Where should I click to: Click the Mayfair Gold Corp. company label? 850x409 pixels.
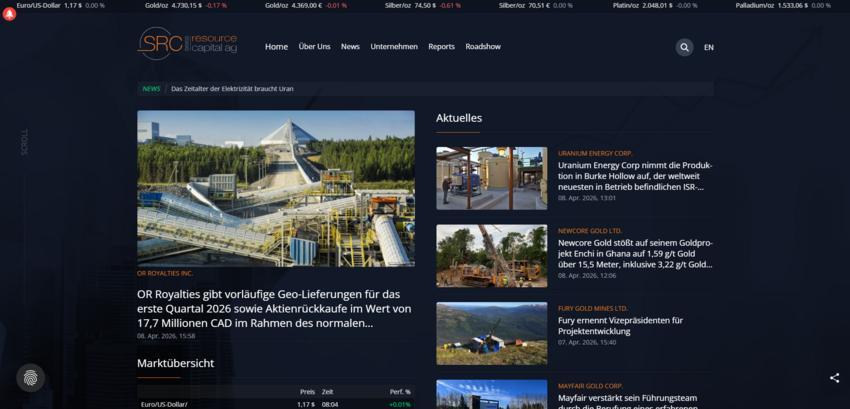click(590, 386)
